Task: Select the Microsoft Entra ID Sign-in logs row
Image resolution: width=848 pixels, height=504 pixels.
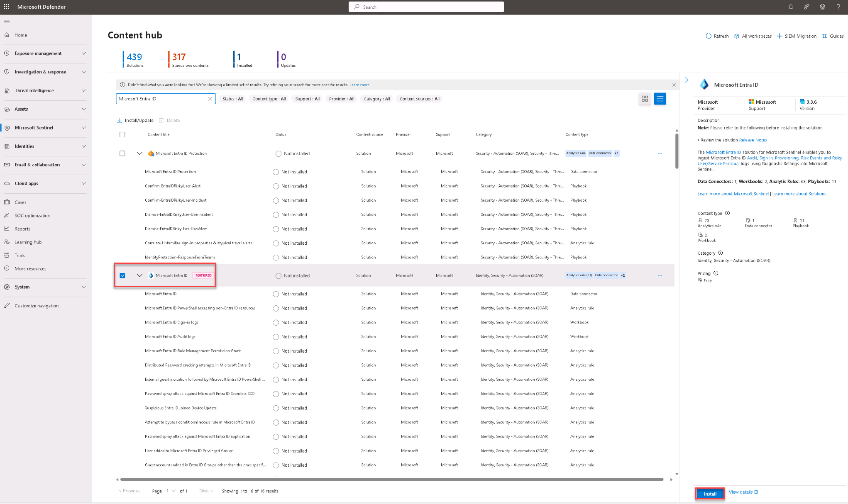Action: (x=395, y=322)
